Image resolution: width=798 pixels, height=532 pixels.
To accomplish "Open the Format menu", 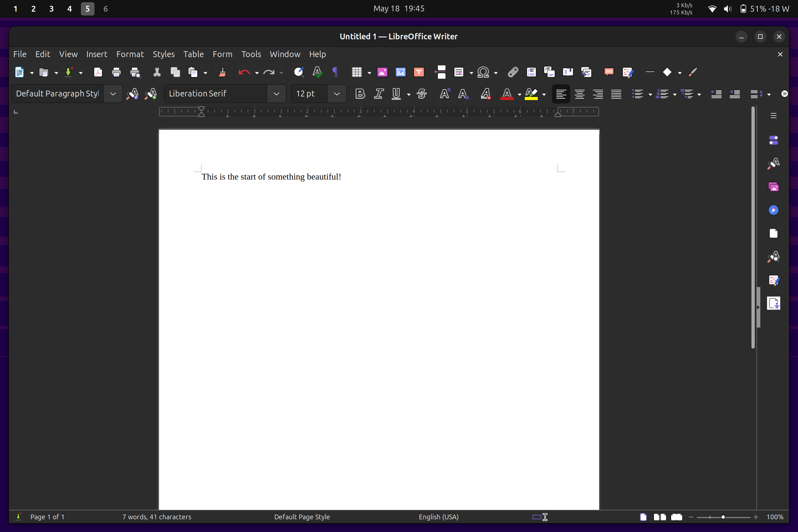I will pos(130,54).
